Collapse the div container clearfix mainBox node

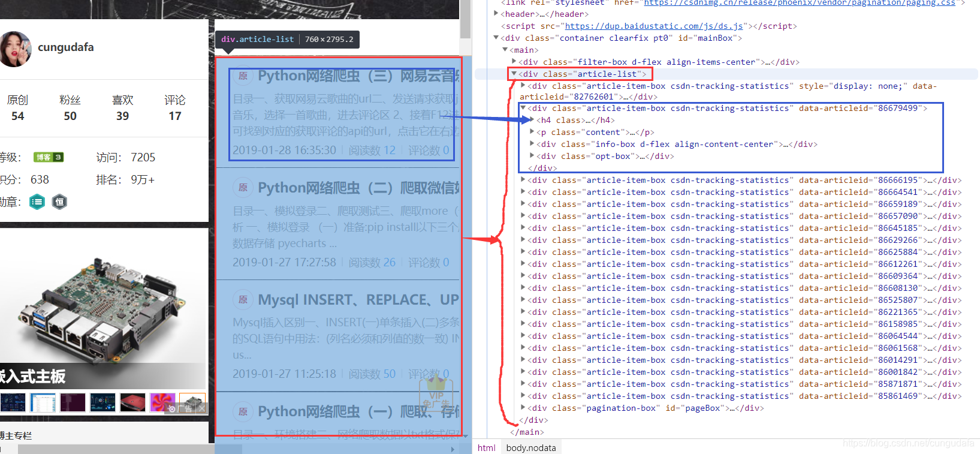tap(496, 38)
